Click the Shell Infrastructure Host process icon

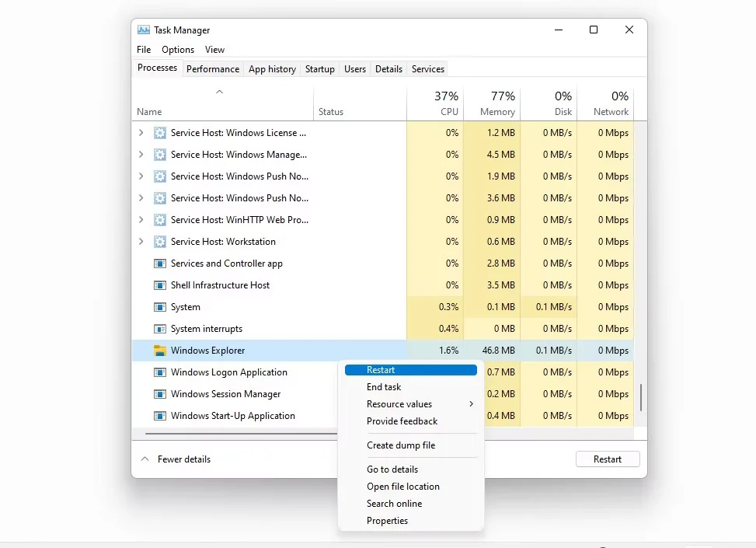pos(159,285)
